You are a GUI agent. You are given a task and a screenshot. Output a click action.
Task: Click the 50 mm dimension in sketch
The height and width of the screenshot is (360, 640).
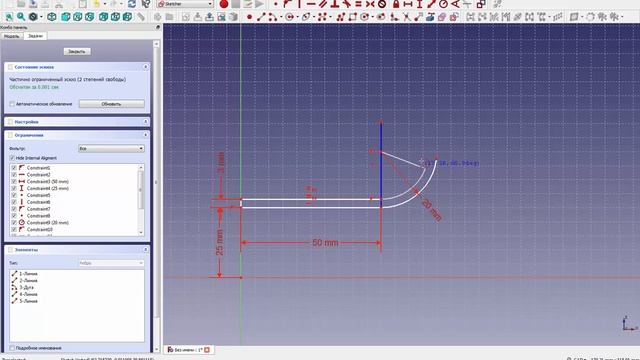(325, 242)
